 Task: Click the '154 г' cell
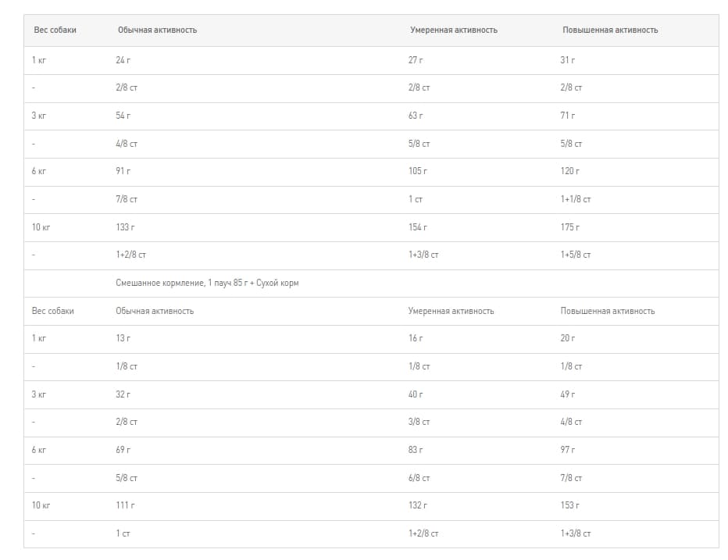coord(418,227)
